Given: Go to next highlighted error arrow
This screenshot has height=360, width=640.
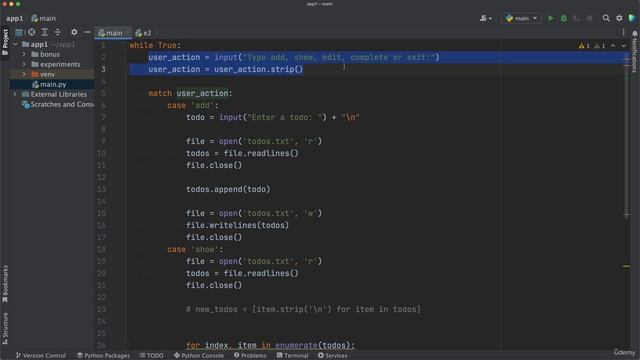Looking at the screenshot, I should coord(623,46).
